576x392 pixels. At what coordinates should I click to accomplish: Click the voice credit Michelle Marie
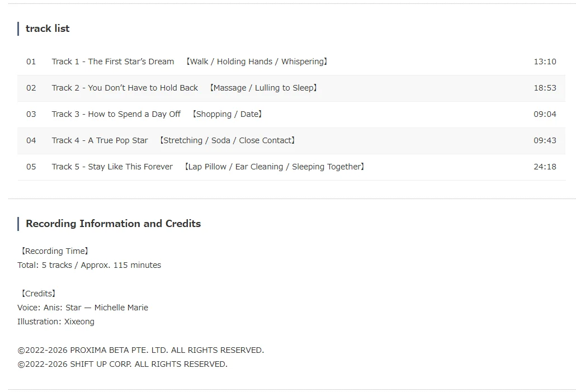[x=121, y=308]
